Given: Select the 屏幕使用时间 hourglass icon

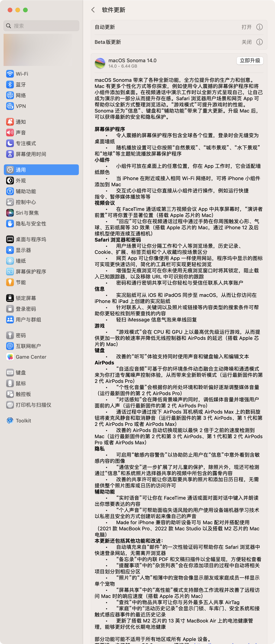Looking at the screenshot, I should coord(10,154).
